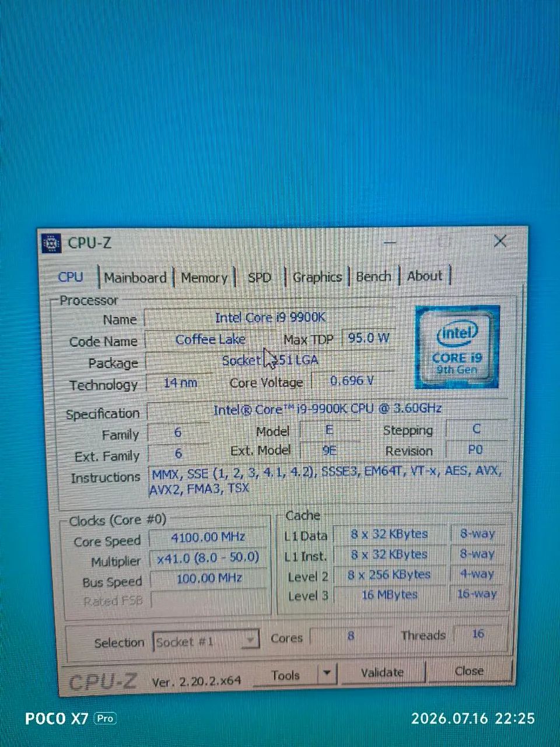The height and width of the screenshot is (747, 560).
Task: Click the Code Name value Coffee Lake
Action: point(211,340)
